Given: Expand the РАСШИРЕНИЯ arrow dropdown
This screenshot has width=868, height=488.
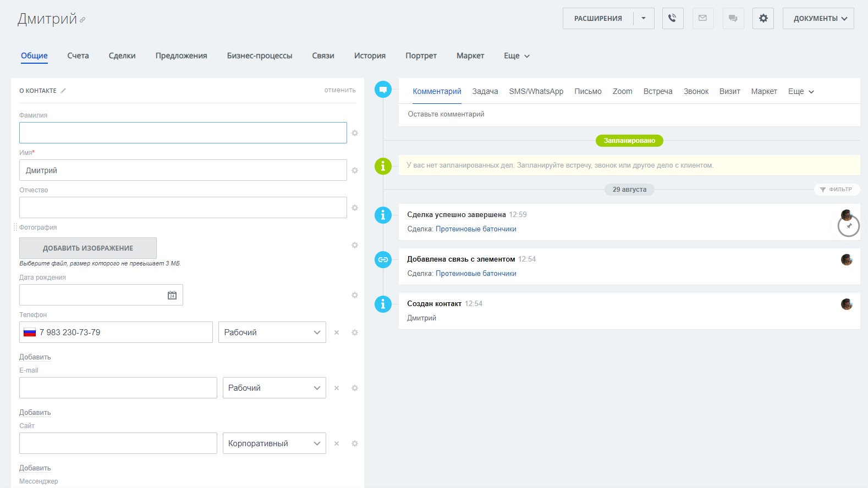Looking at the screenshot, I should 644,18.
